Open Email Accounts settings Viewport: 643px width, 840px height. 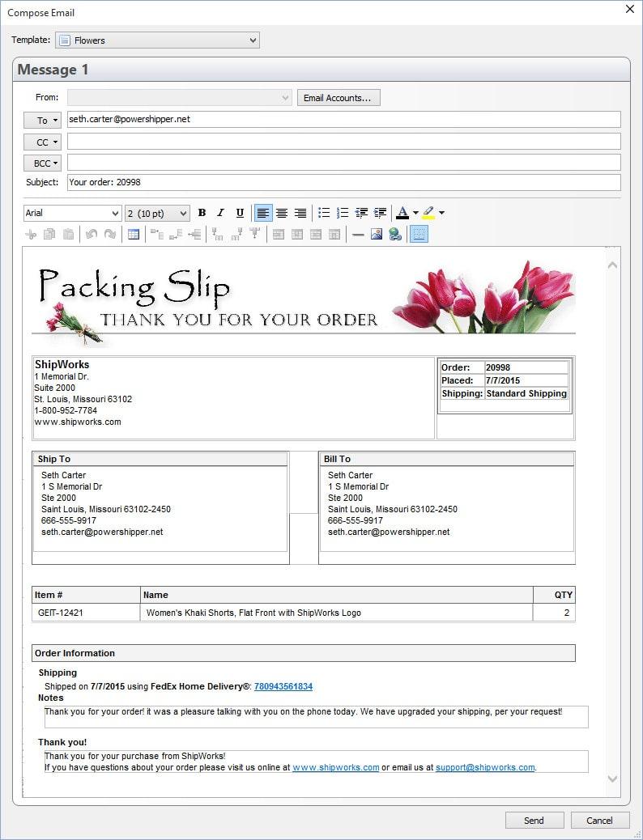click(x=339, y=97)
